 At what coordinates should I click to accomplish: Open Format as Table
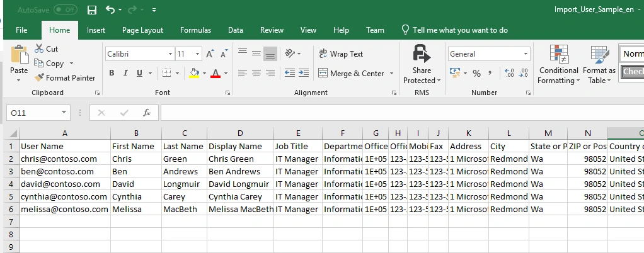click(x=599, y=64)
